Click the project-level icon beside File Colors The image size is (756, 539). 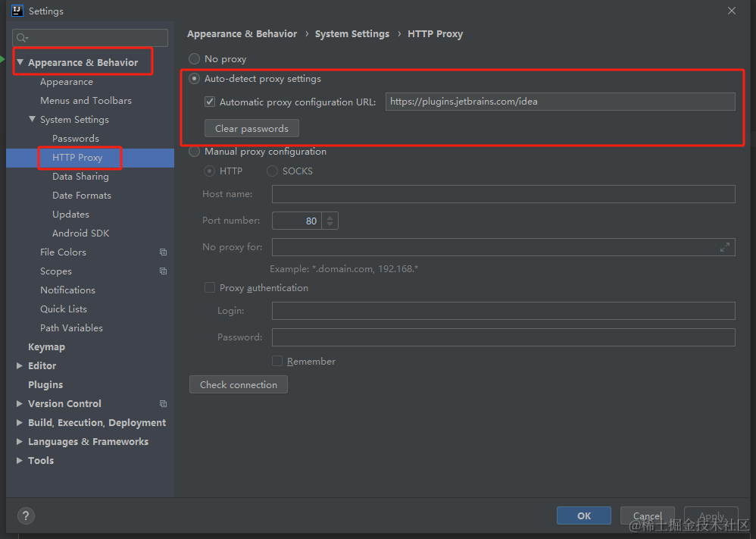point(164,252)
